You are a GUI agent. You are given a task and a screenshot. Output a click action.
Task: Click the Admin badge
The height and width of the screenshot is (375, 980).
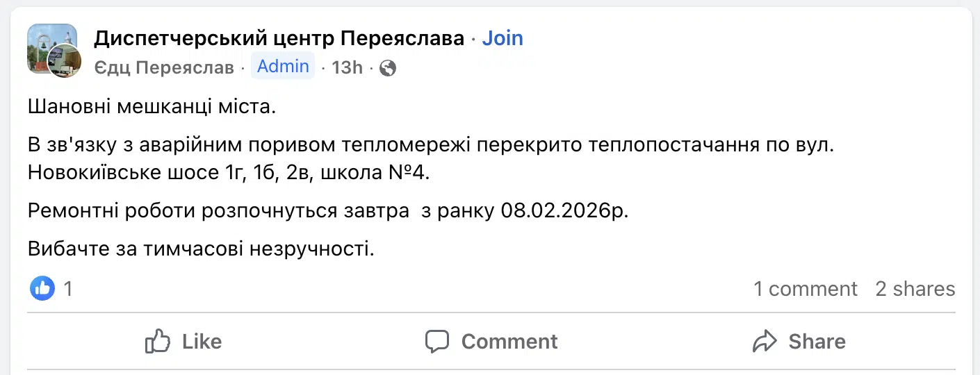point(283,67)
